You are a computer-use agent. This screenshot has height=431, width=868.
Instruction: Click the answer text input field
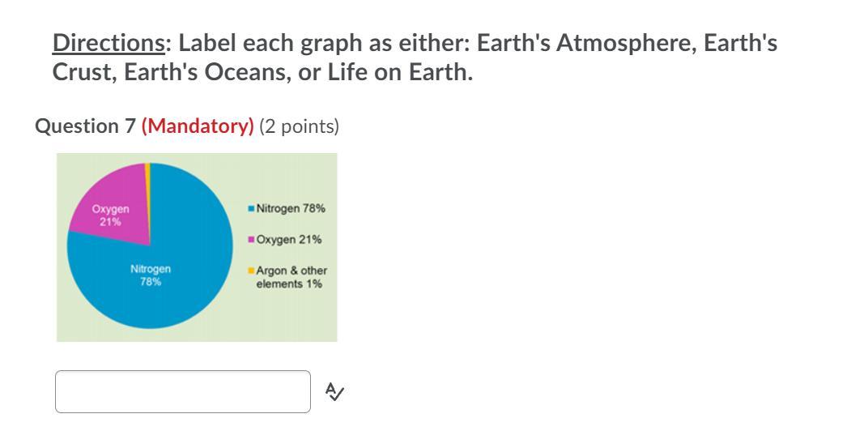pos(183,391)
